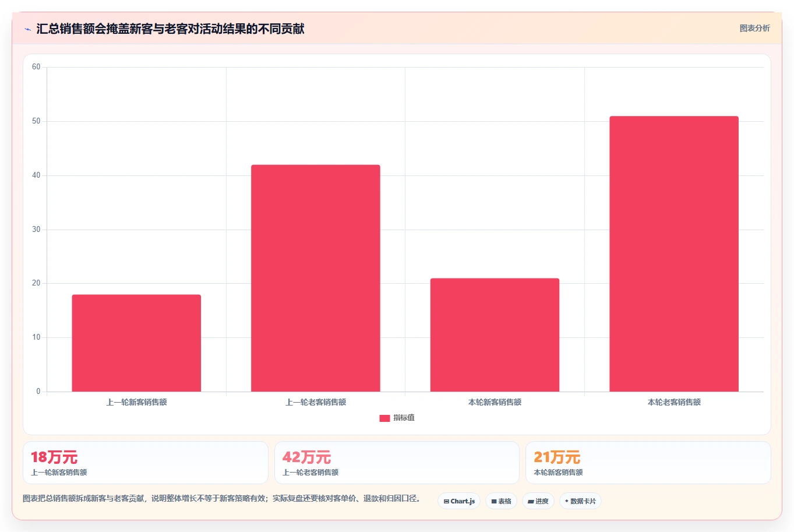Select the 上一轮新客销售额 bar
Screen dimensions: 794x532
pyautogui.click(x=136, y=343)
